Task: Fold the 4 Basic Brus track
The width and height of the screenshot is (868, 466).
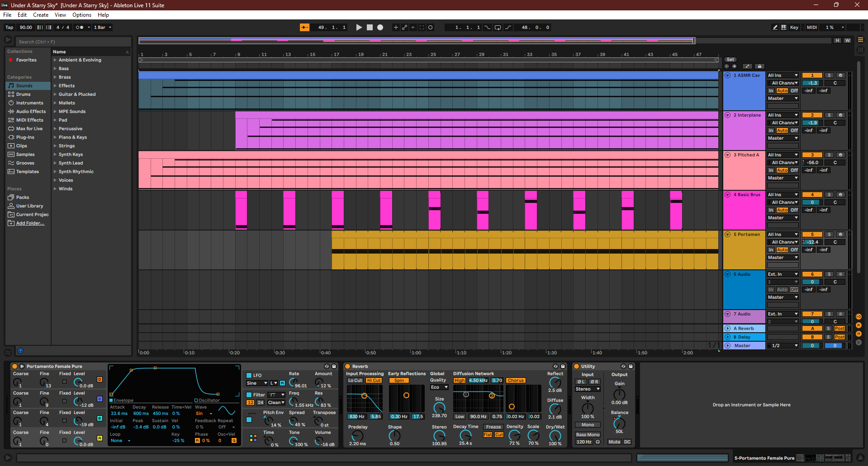Action: pyautogui.click(x=728, y=195)
